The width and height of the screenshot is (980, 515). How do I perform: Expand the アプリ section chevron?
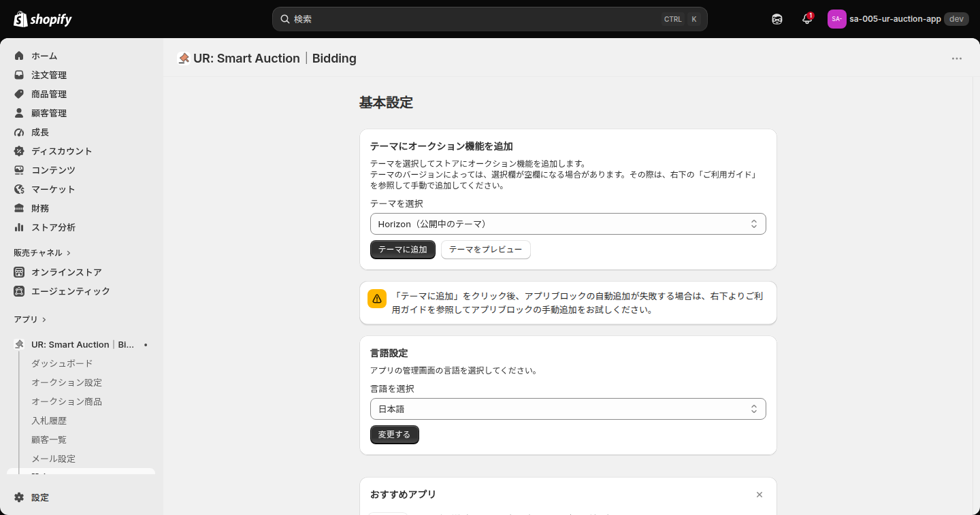44,320
